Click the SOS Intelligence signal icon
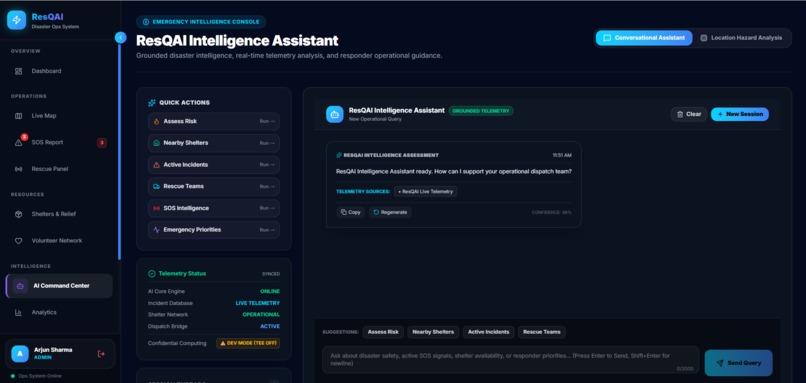The image size is (806, 383). 156,208
